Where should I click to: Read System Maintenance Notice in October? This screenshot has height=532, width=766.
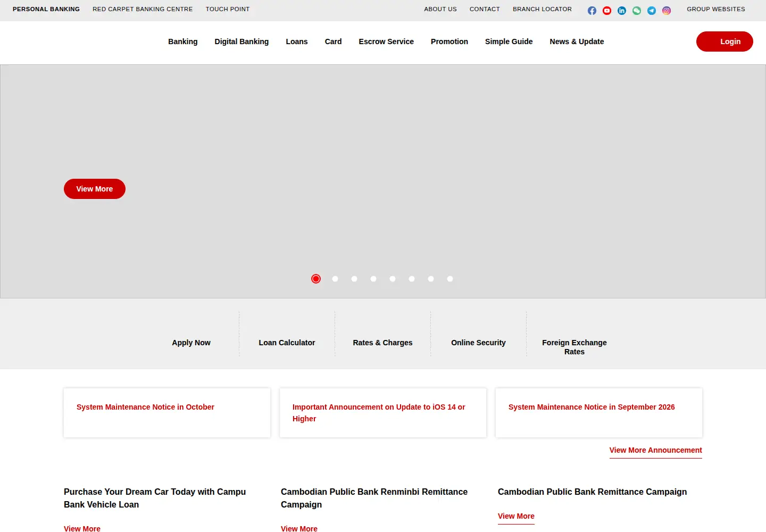click(x=145, y=407)
